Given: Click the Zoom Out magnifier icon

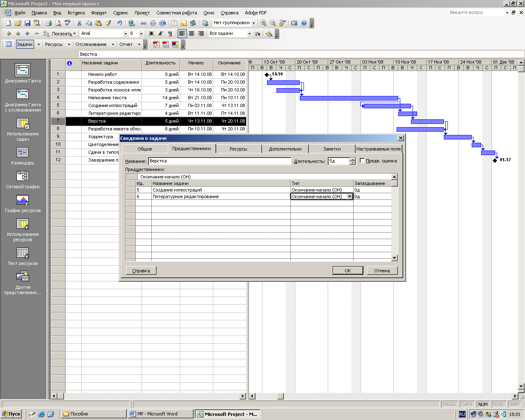Looking at the screenshot, I should [x=273, y=23].
